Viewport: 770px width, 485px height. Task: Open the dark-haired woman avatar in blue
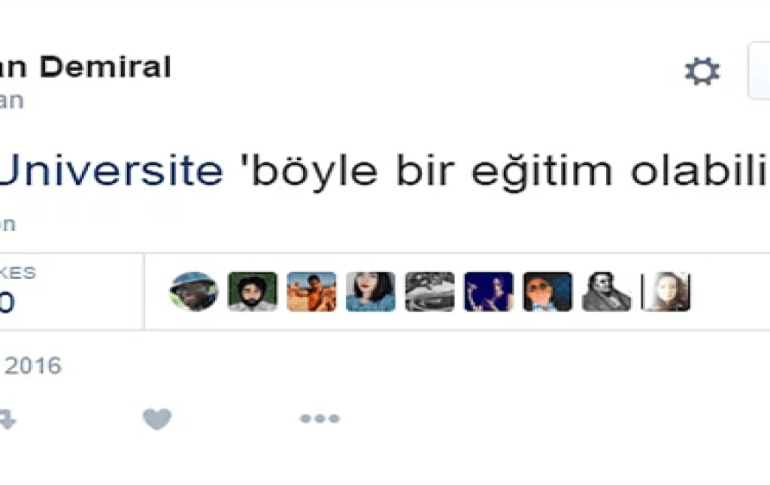[x=370, y=292]
